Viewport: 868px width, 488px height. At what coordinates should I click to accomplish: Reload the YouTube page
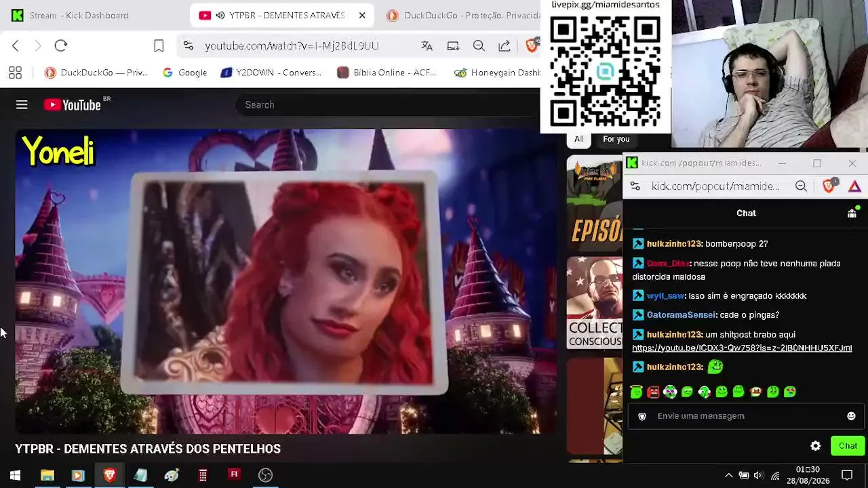click(x=61, y=45)
